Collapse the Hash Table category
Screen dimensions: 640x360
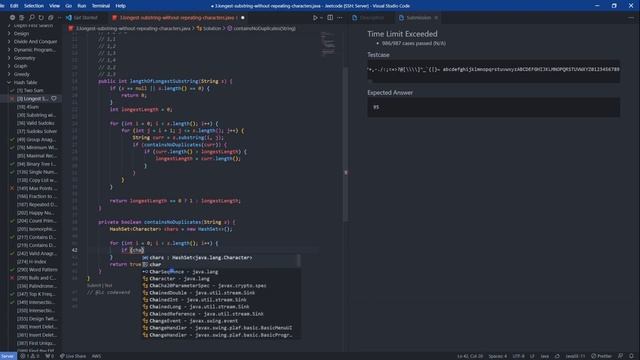pyautogui.click(x=25, y=82)
